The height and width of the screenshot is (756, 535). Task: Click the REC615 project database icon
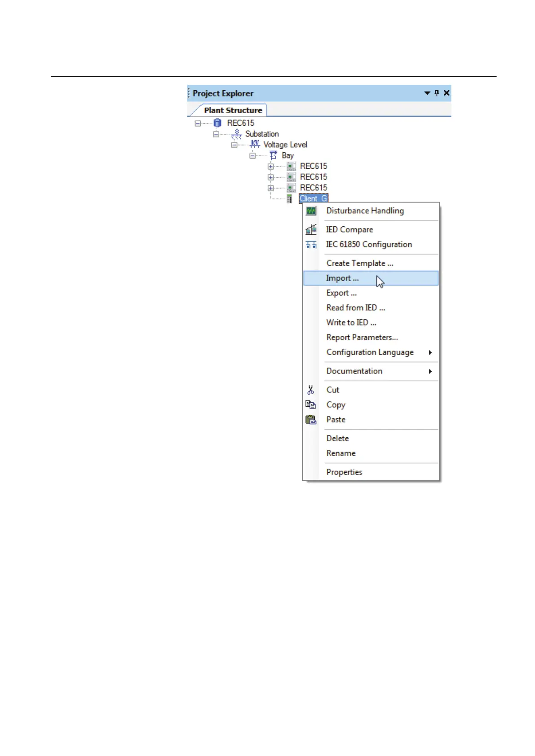pos(217,123)
